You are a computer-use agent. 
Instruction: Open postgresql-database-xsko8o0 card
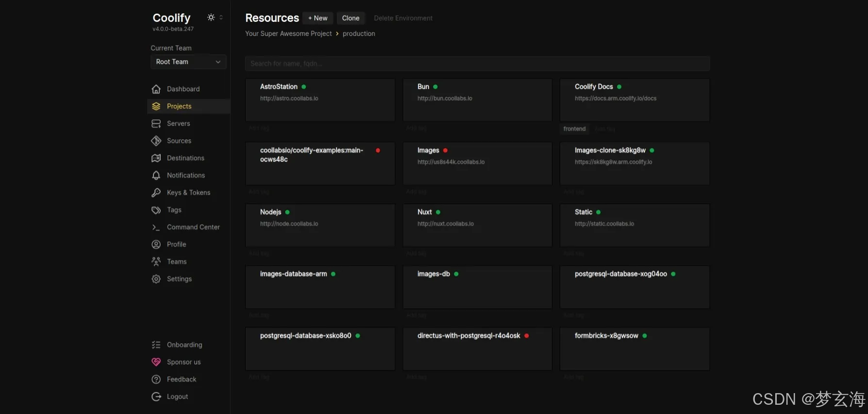pyautogui.click(x=320, y=349)
